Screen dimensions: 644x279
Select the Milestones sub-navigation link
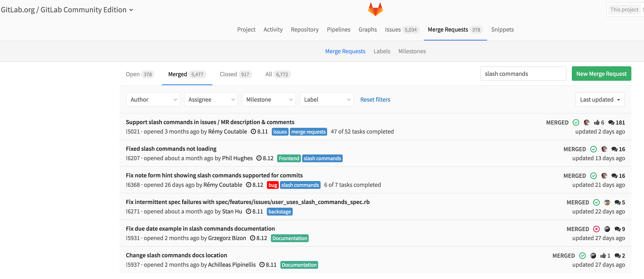coord(412,51)
